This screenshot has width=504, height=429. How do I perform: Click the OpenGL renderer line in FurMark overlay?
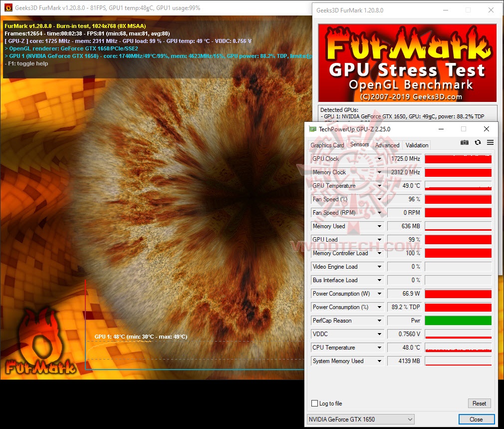pyautogui.click(x=71, y=48)
